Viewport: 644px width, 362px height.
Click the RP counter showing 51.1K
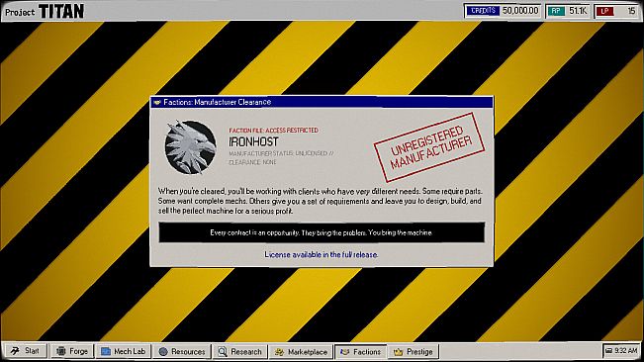[x=568, y=11]
